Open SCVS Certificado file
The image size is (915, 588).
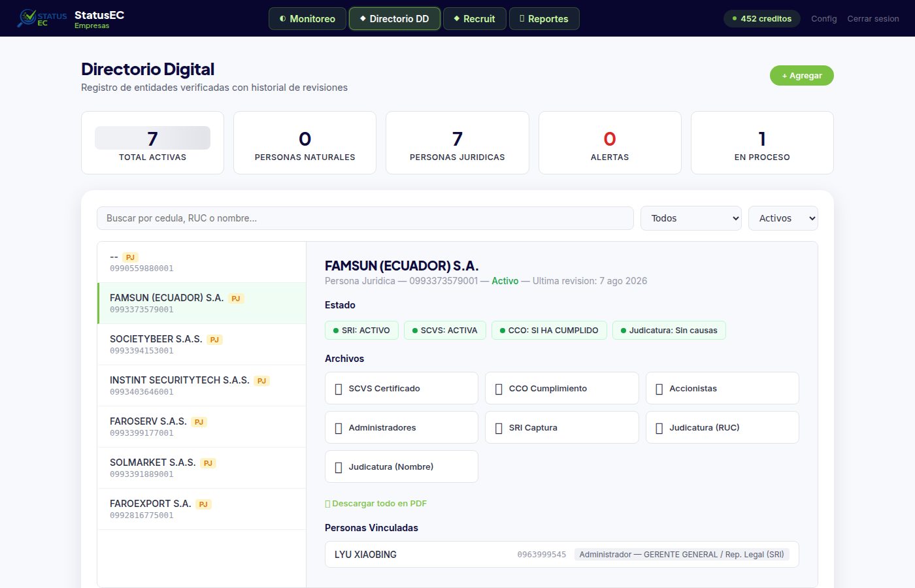point(401,388)
